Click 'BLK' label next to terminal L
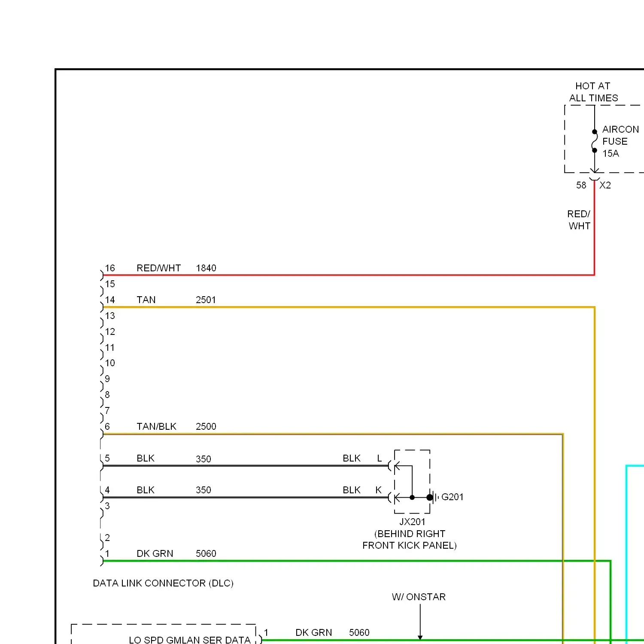The width and height of the screenshot is (644, 644). [352, 458]
